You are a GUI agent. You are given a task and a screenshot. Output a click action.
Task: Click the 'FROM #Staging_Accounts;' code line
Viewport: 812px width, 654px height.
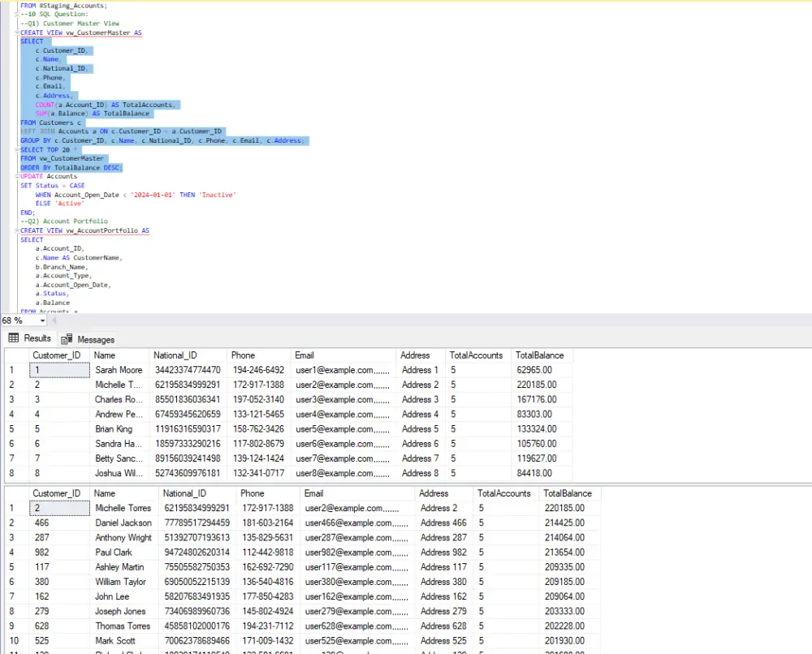coord(63,6)
